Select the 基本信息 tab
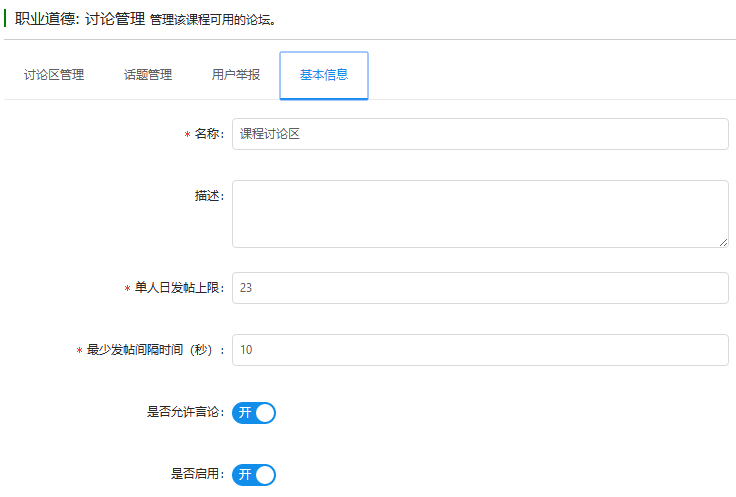 pyautogui.click(x=324, y=75)
